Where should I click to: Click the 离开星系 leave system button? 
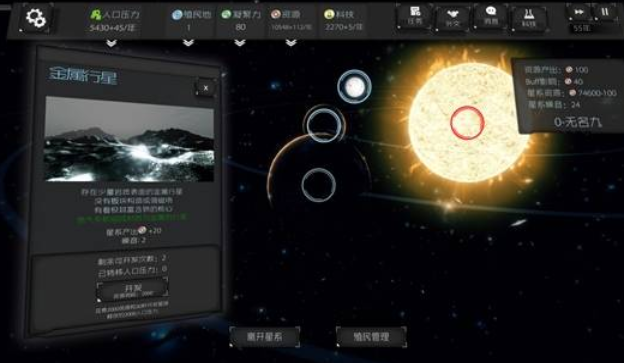tap(265, 337)
